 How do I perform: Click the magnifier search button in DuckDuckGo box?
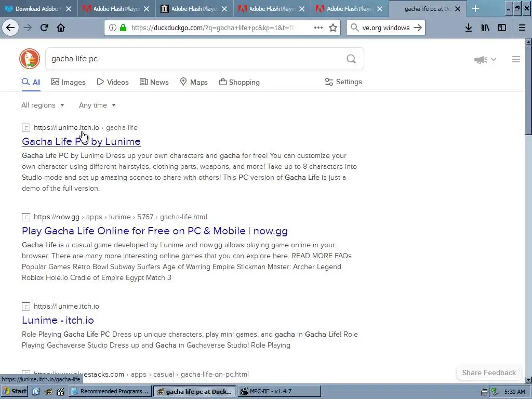[351, 59]
